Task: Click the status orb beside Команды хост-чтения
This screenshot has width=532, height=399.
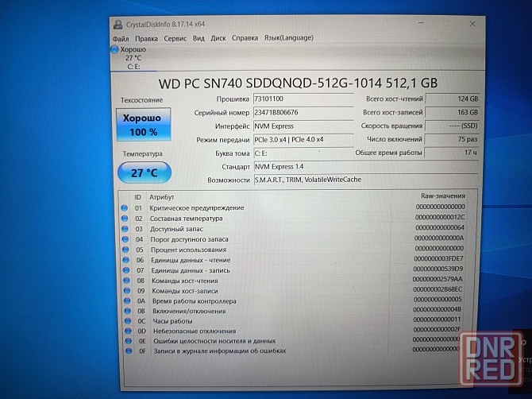Action: (x=124, y=280)
